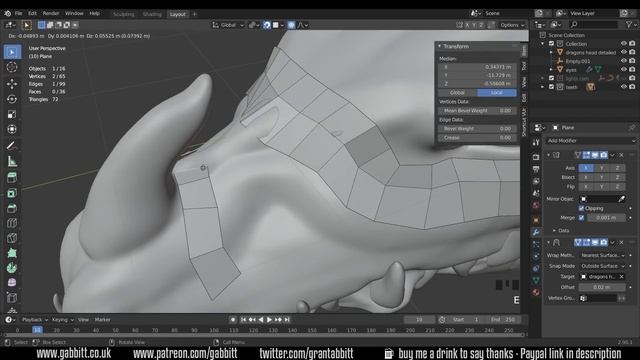
Task: Open Output properties tab icon
Action: (x=536, y=169)
